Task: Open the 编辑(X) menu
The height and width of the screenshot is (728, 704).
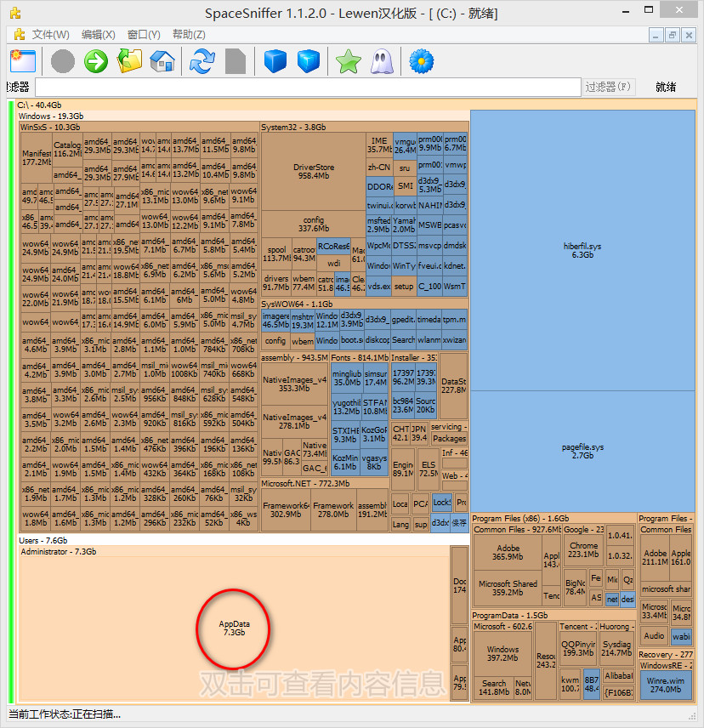Action: (x=98, y=35)
